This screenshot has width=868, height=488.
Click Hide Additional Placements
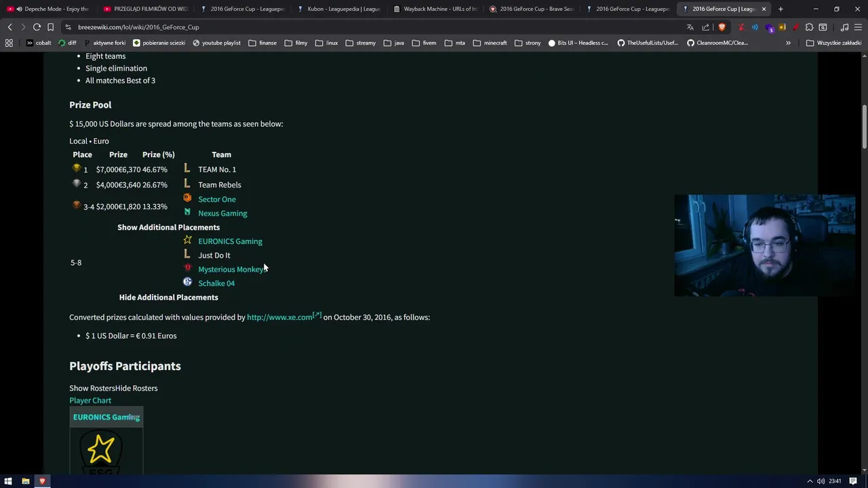click(168, 298)
